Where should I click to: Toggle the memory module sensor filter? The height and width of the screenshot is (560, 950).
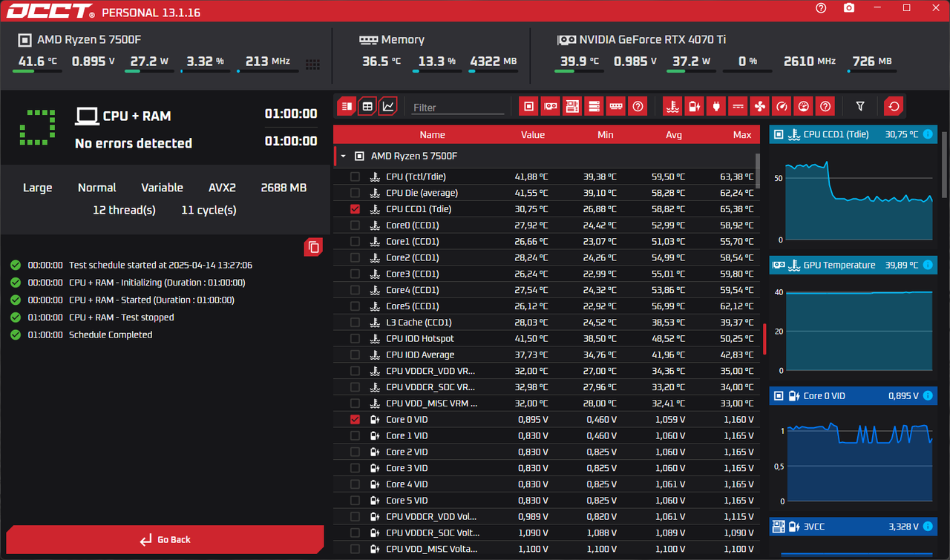[x=615, y=106]
